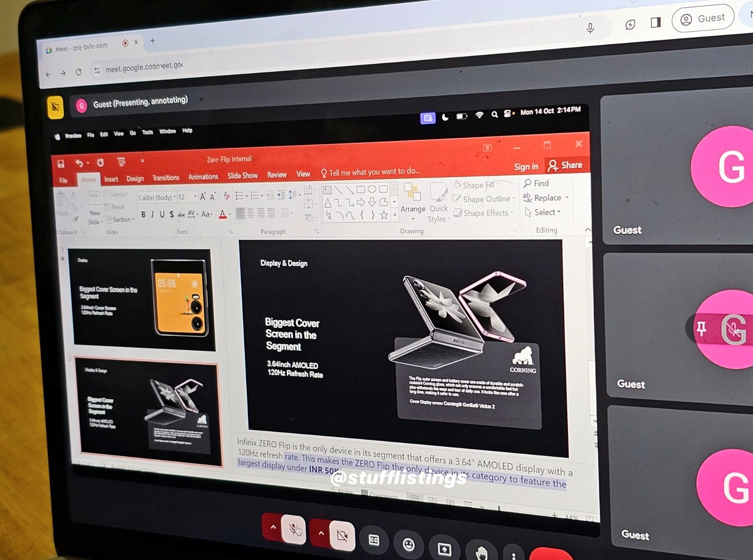Raise hand in Meet
This screenshot has width=753, height=560.
coord(481,552)
